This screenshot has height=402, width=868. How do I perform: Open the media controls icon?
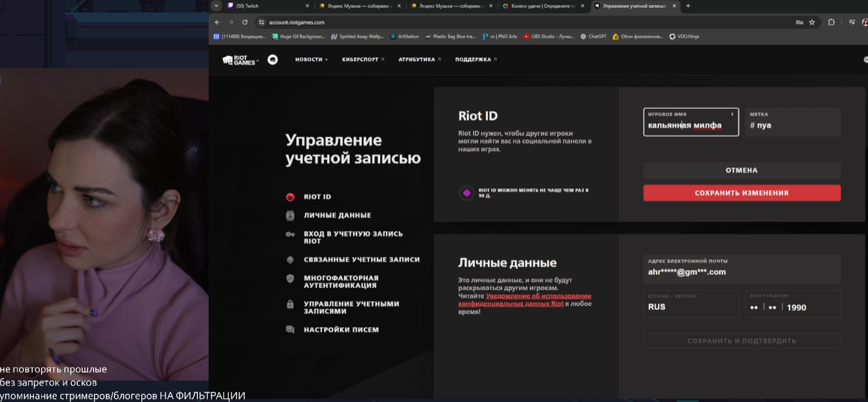(852, 22)
